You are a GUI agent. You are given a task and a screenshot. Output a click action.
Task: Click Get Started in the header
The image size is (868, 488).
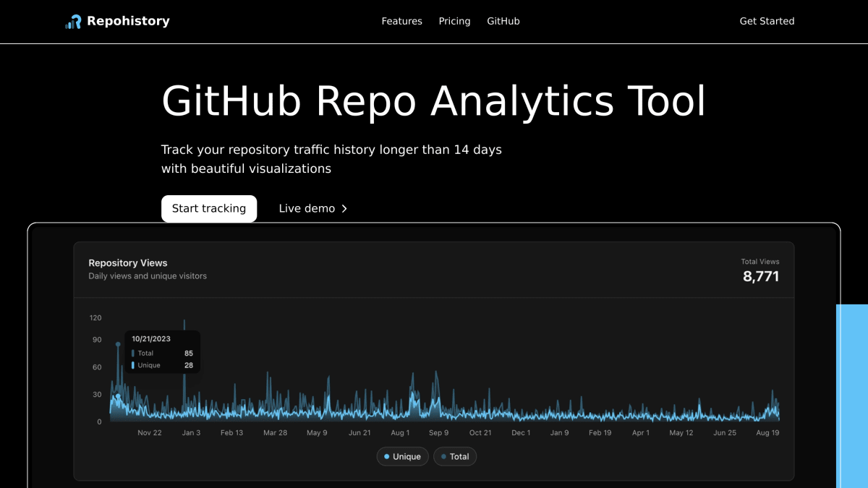pos(767,21)
